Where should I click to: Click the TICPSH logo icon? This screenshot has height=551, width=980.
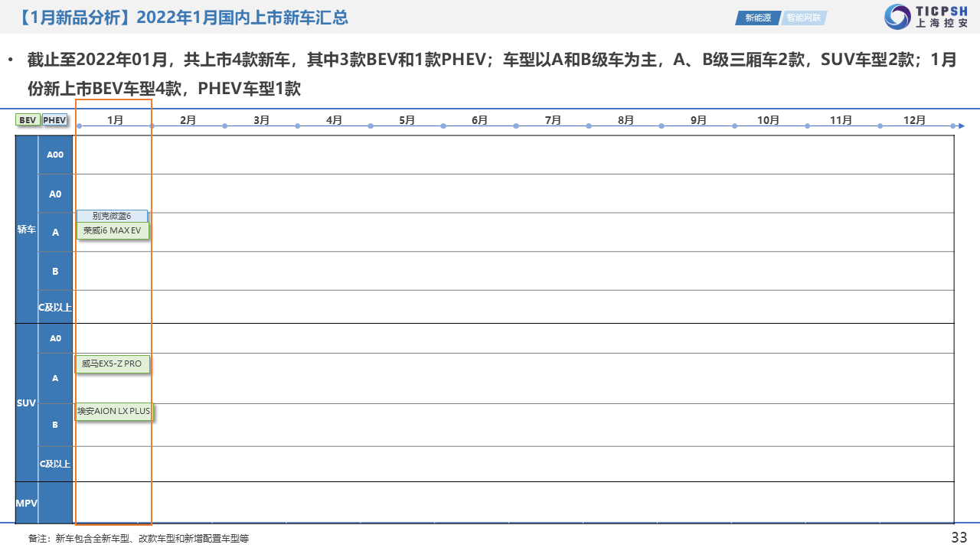897,17
